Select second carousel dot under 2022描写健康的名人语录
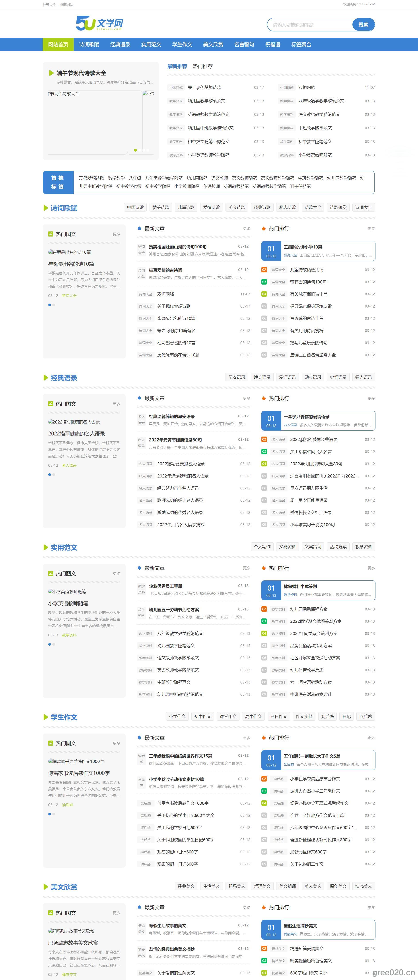418x980 pixels. point(54,474)
